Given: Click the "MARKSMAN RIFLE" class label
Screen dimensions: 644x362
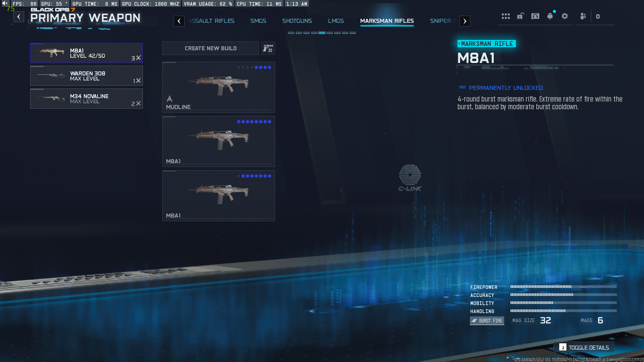Looking at the screenshot, I should pyautogui.click(x=487, y=44).
